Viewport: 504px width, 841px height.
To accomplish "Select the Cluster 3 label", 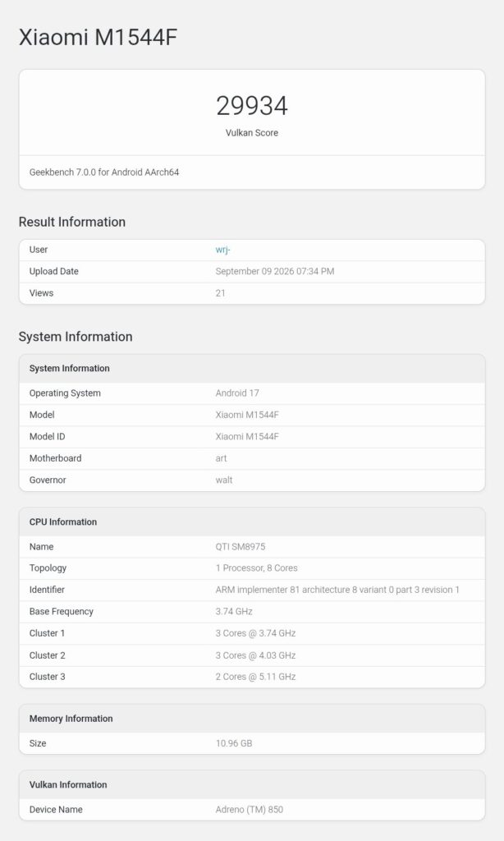I will [47, 677].
